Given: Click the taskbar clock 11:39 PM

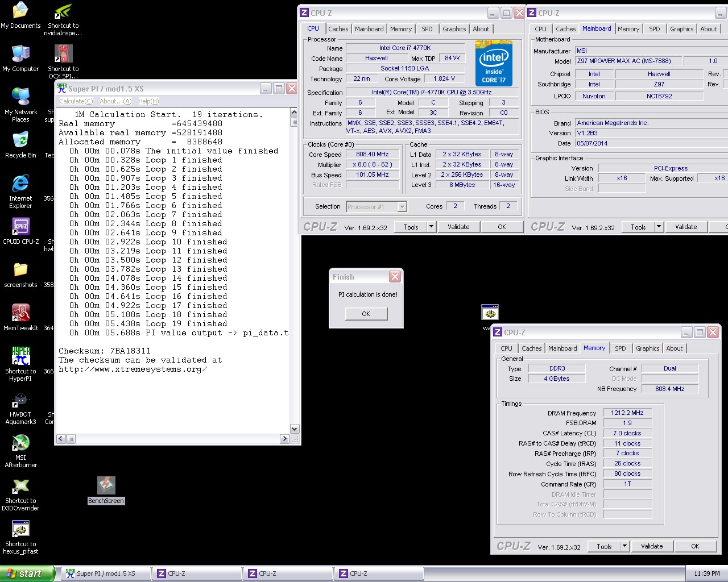Looking at the screenshot, I should (x=707, y=573).
